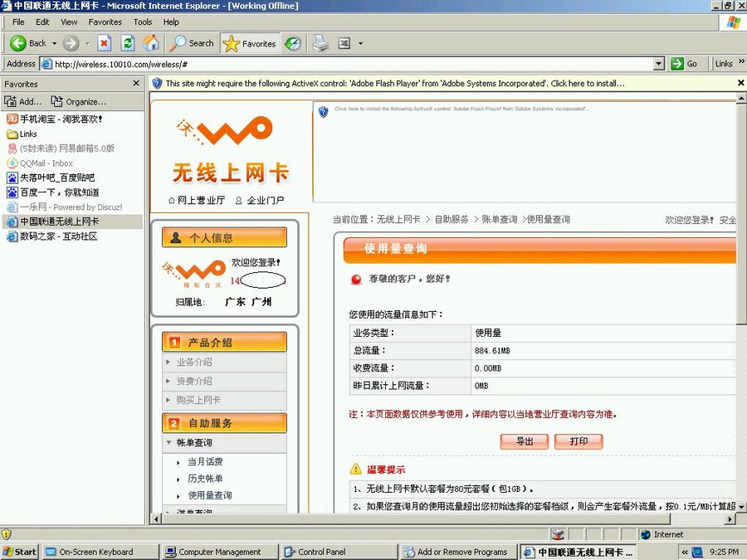Screen dimensions: 747x560
Task: Open the File menu
Action: (x=18, y=22)
